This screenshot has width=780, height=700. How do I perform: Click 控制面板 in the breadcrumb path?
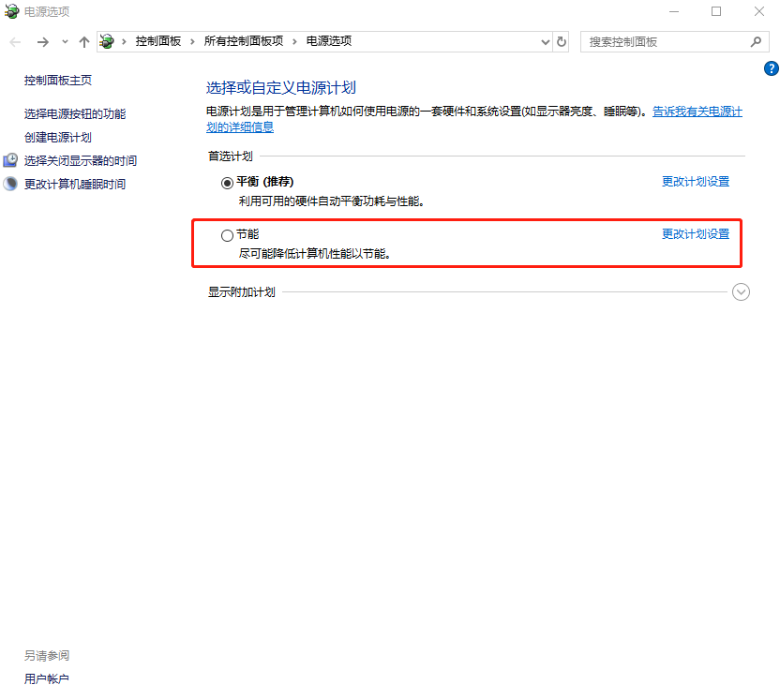[x=157, y=42]
